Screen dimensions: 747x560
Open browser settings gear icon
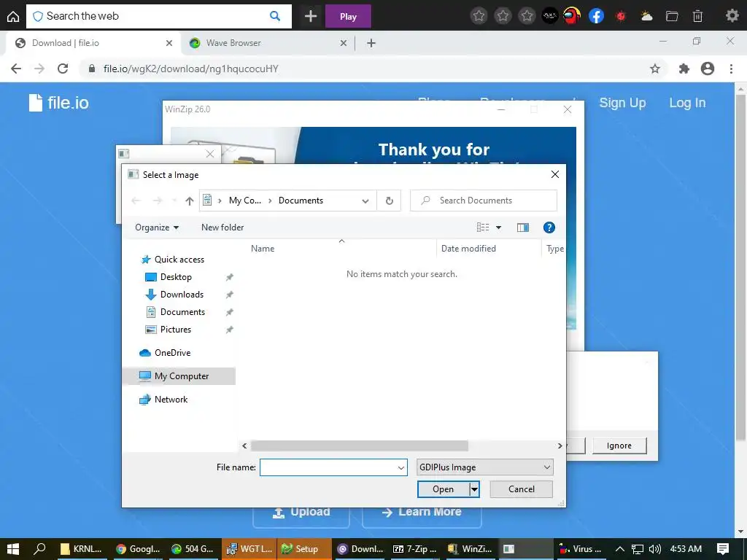[x=732, y=16]
